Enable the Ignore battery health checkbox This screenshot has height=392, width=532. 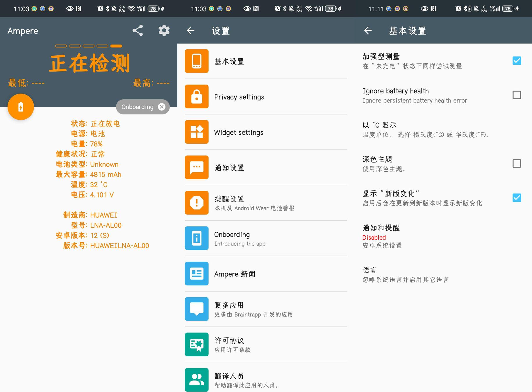(517, 95)
